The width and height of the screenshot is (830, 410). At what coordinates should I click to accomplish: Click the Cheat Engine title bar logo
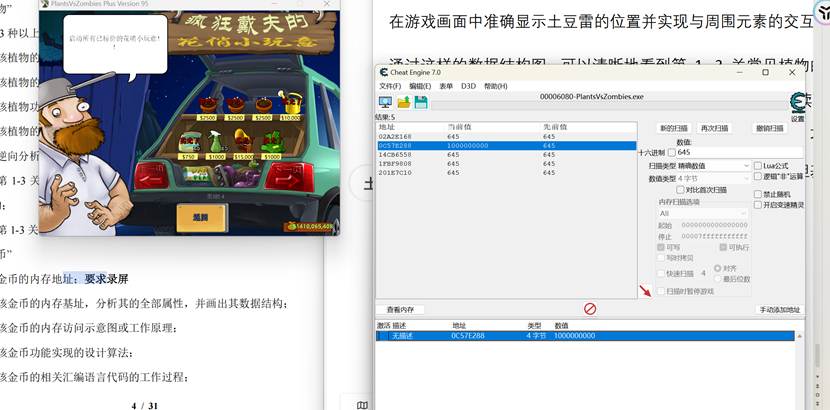[383, 72]
